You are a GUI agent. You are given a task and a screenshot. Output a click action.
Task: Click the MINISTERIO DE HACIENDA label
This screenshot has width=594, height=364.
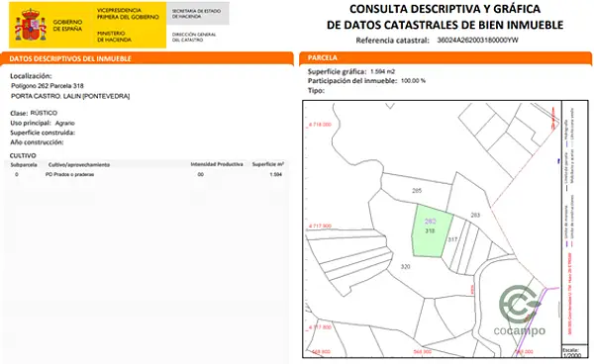click(114, 37)
